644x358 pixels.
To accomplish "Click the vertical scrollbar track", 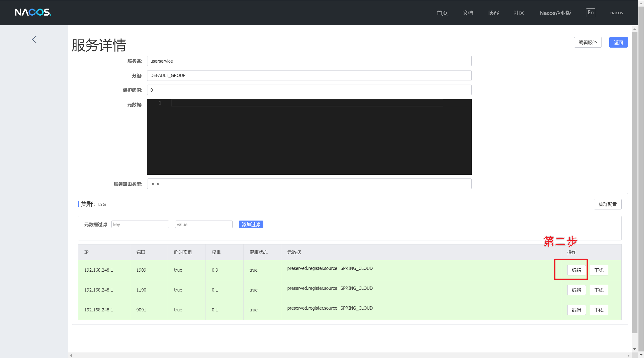I will click(634, 340).
